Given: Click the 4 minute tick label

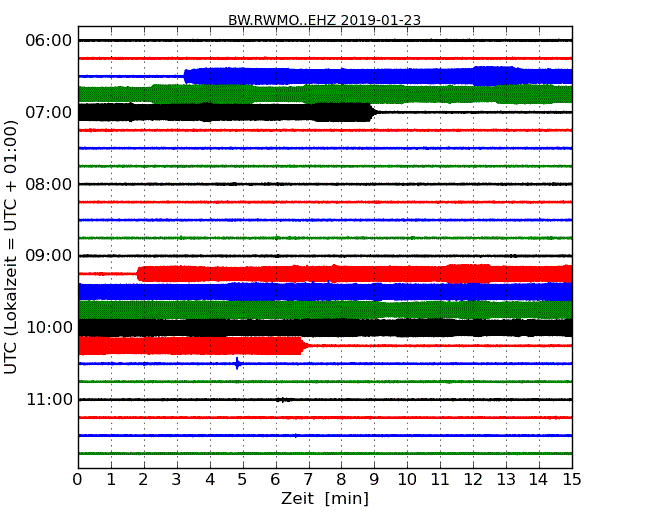Looking at the screenshot, I should click(x=210, y=480).
